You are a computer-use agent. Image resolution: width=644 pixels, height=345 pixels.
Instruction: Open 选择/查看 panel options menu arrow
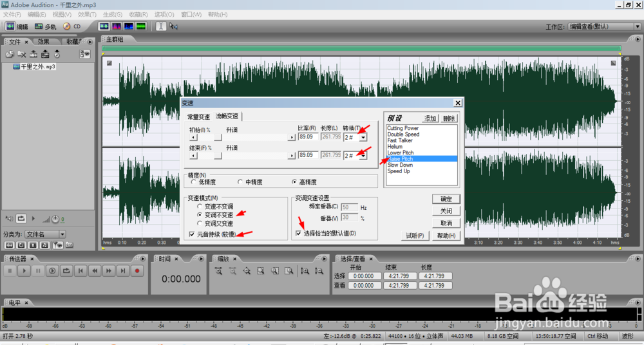[x=639, y=259]
